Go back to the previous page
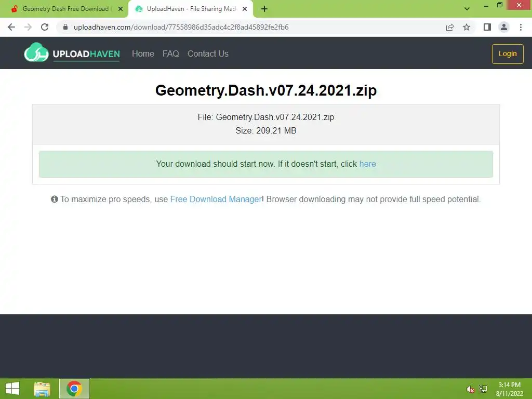 (x=11, y=27)
